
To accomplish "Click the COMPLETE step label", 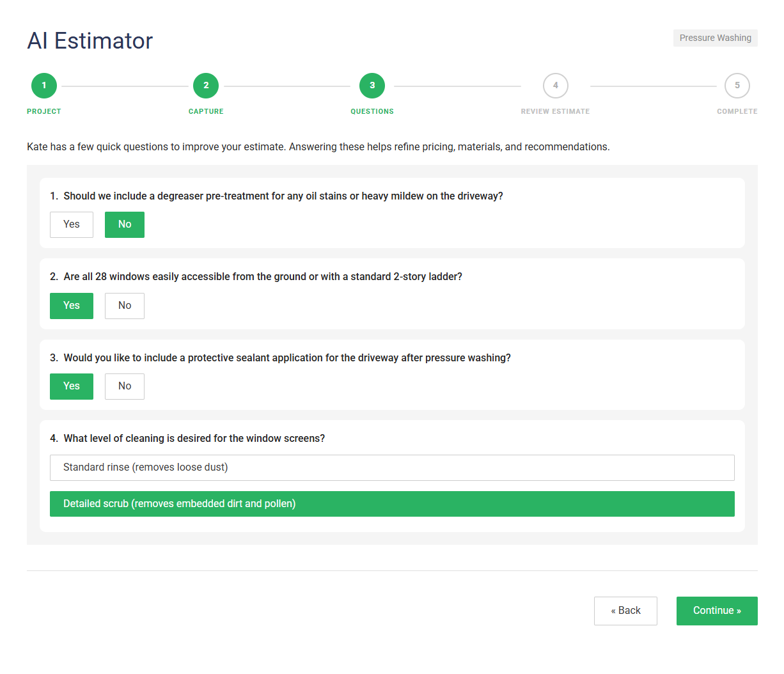I will 737,111.
